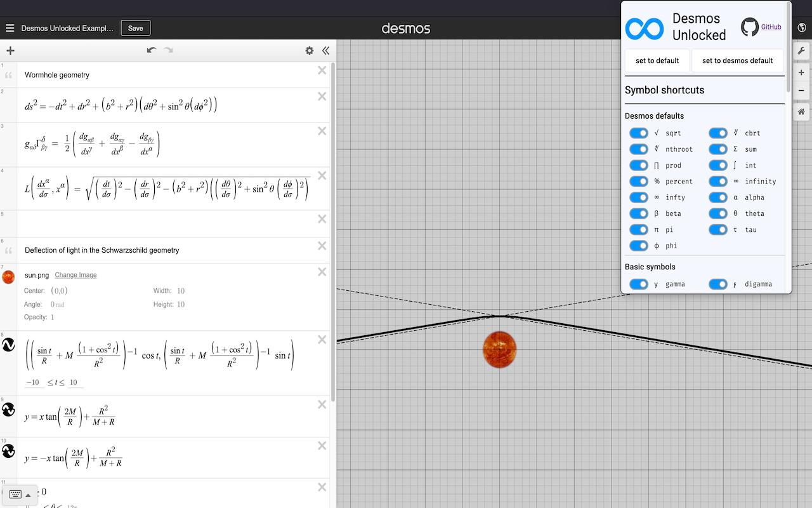
Task: Reset viewport with the home icon
Action: [801, 112]
